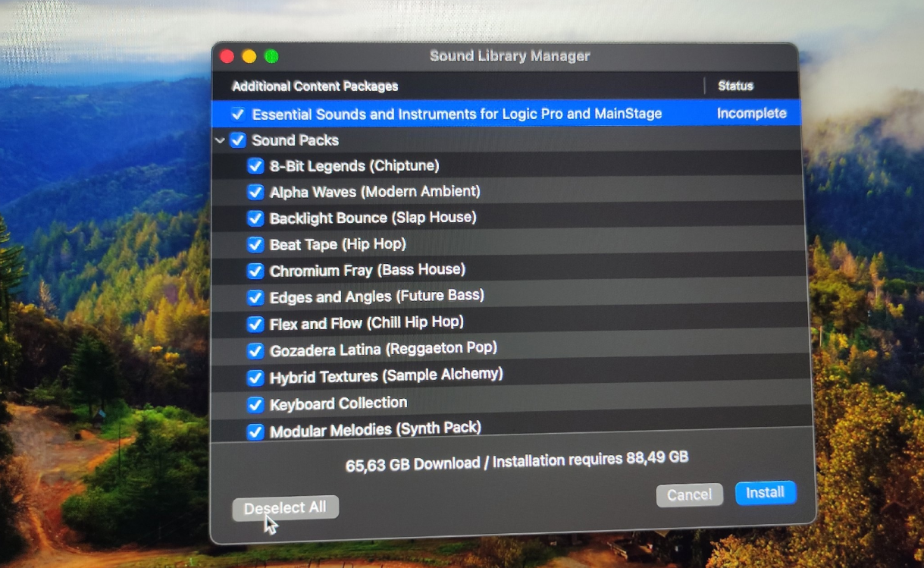The height and width of the screenshot is (568, 924).
Task: Uncheck Flex and Flow (Chill Hip Hop) checkbox
Action: pyautogui.click(x=255, y=324)
